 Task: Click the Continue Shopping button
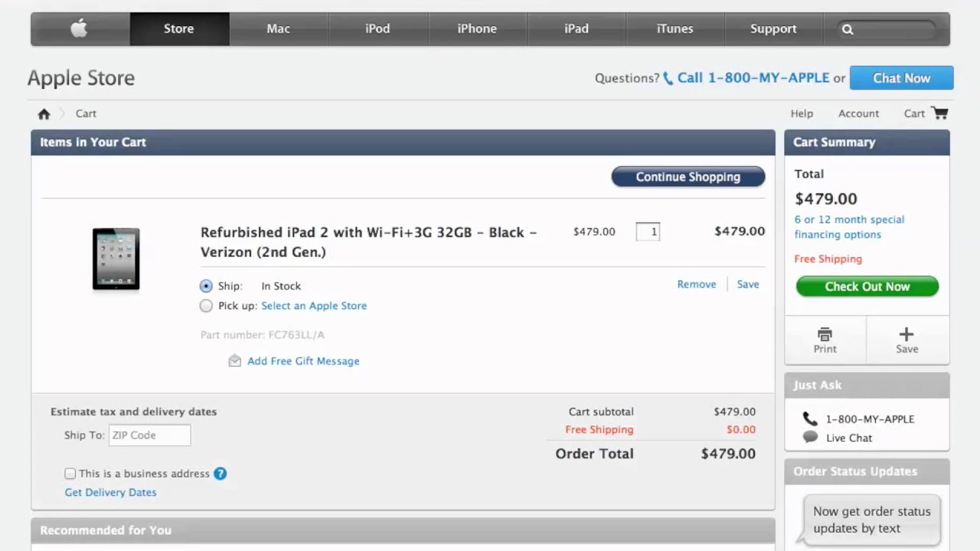coord(688,177)
